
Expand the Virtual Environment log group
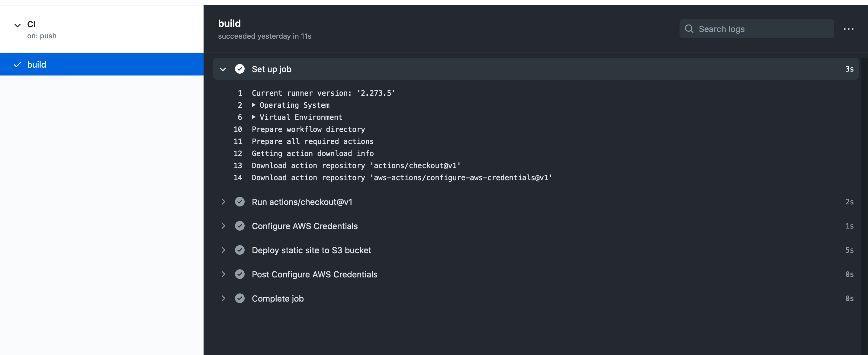pyautogui.click(x=254, y=117)
